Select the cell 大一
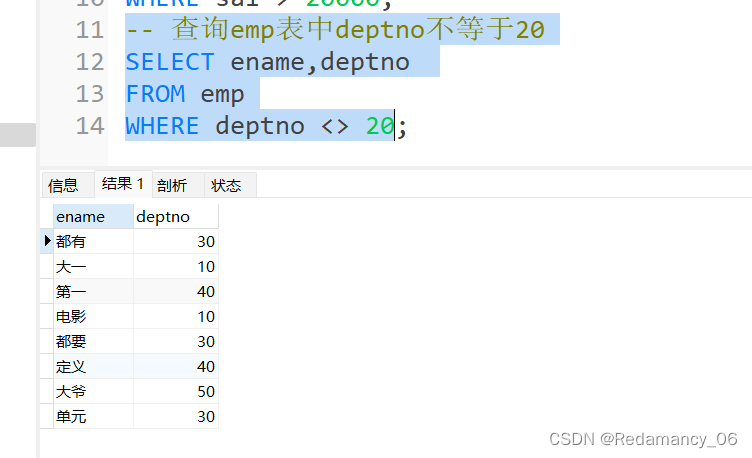 (93, 266)
